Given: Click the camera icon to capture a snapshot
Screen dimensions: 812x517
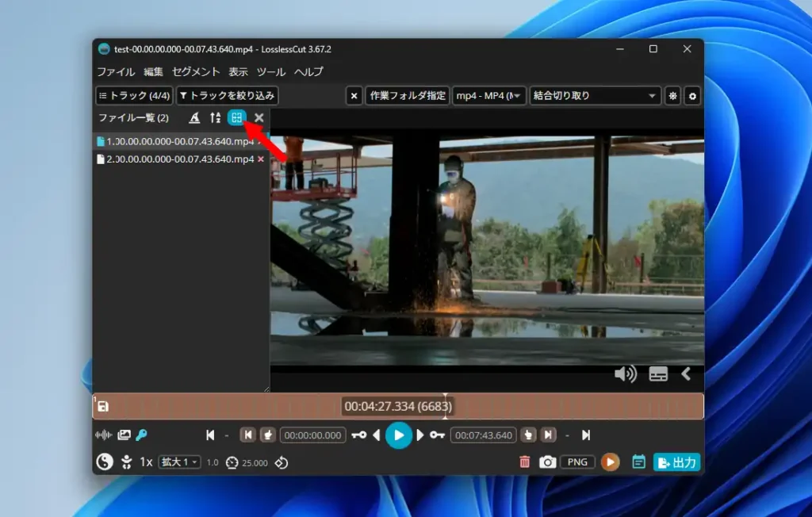Looking at the screenshot, I should pyautogui.click(x=547, y=461).
